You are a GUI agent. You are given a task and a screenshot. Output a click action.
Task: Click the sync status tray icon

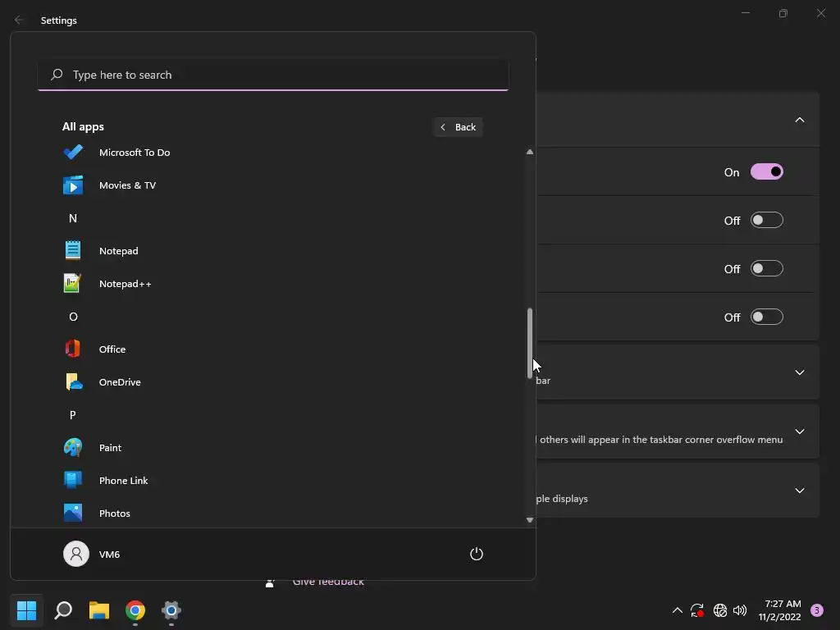tap(697, 609)
